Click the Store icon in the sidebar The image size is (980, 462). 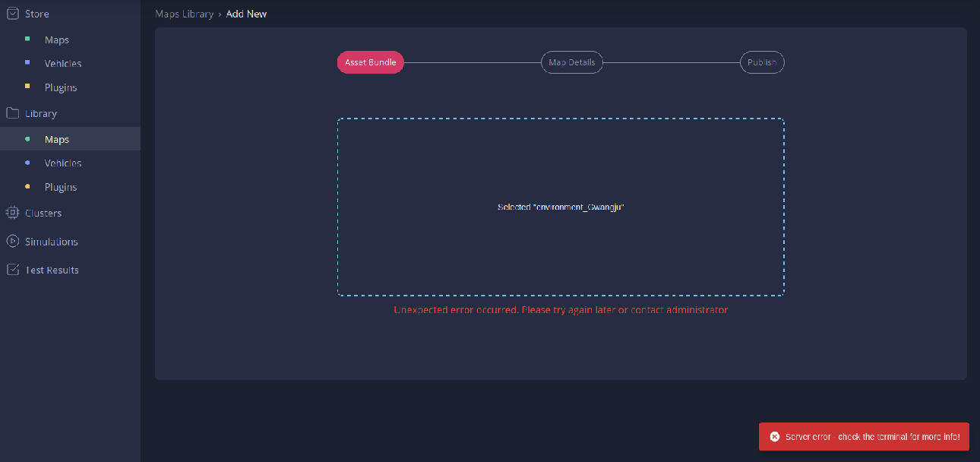pos(11,13)
